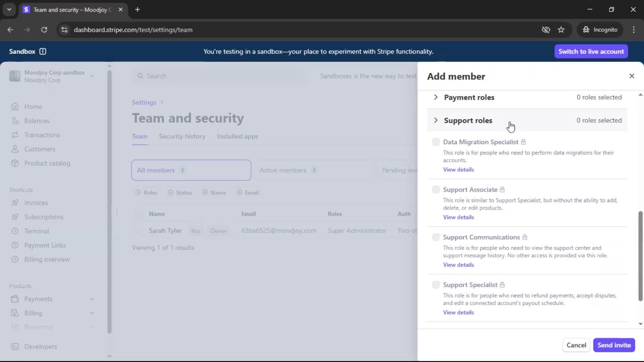Collapse the Support roles section
The height and width of the screenshot is (362, 644).
(x=468, y=121)
